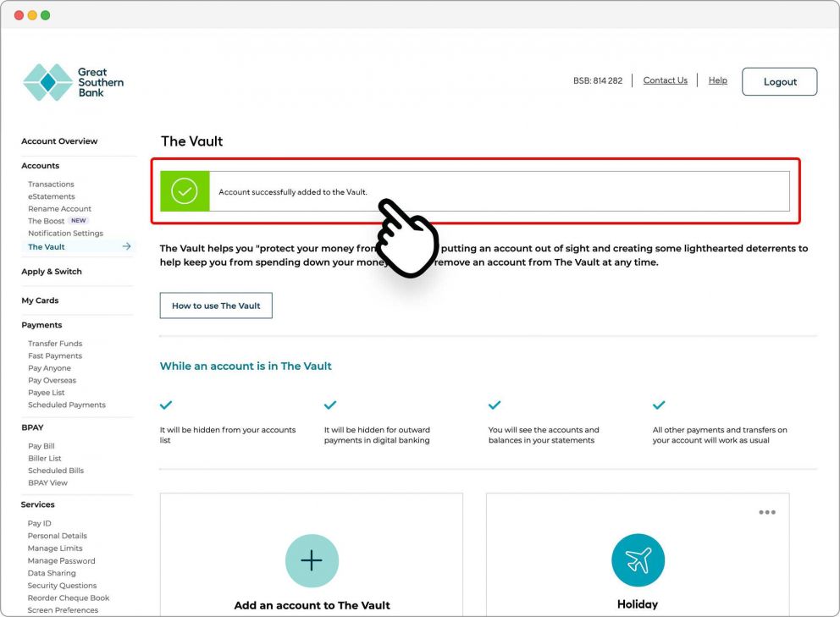Open The Boost menu item
Viewport: 840px width, 617px height.
pos(46,221)
